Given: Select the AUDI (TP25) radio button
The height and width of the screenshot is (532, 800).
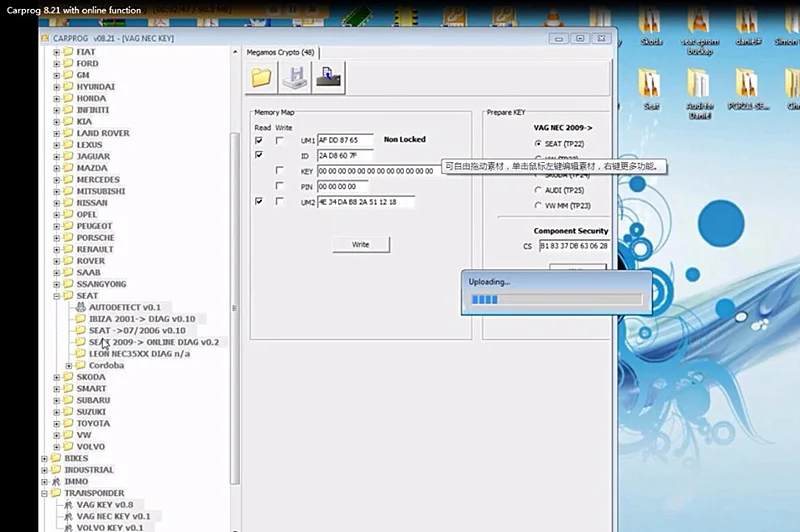Looking at the screenshot, I should pyautogui.click(x=538, y=190).
